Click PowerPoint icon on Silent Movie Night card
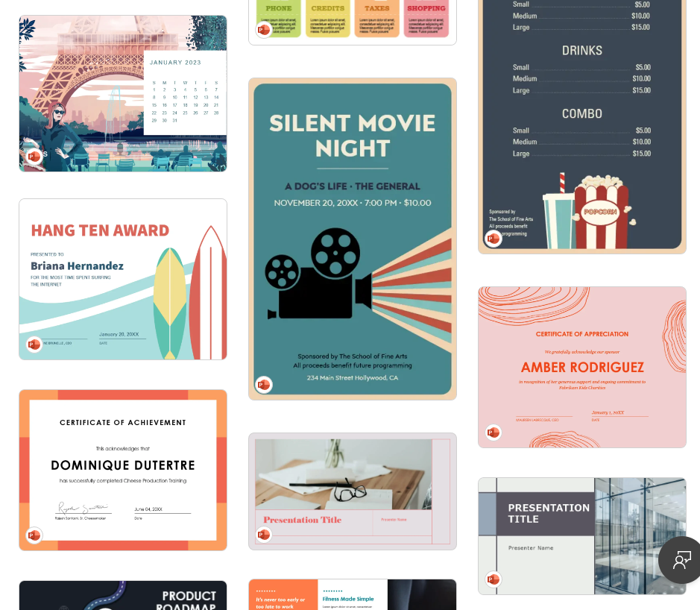This screenshot has height=610, width=700. 264,385
